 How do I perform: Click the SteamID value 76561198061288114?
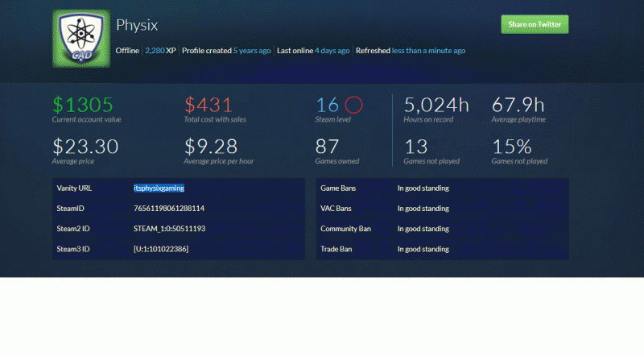169,209
